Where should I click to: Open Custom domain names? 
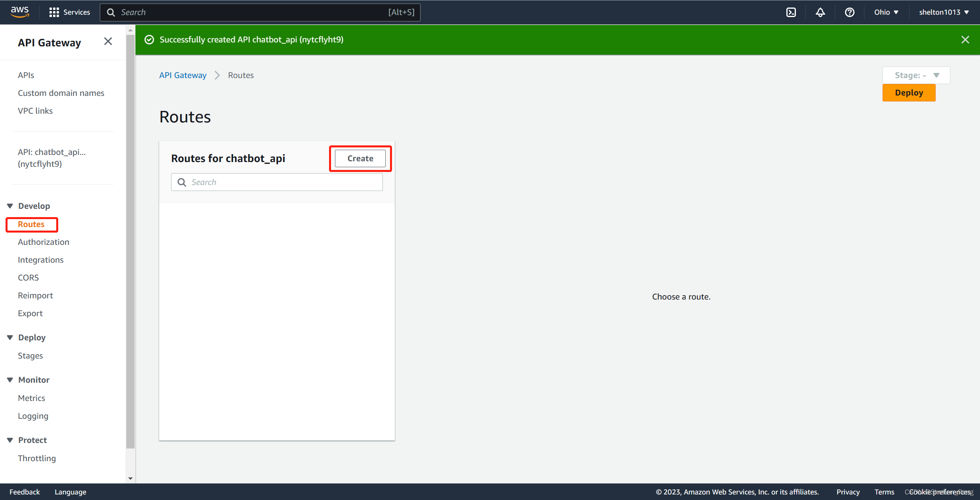(61, 93)
